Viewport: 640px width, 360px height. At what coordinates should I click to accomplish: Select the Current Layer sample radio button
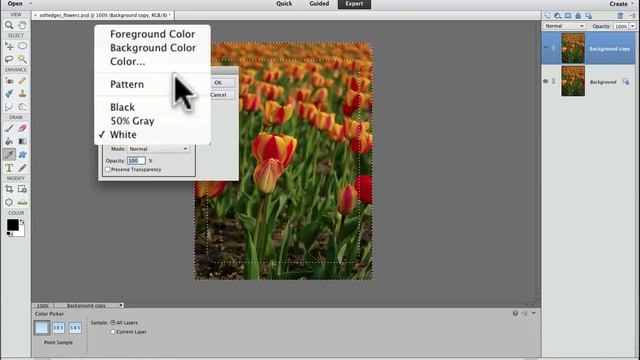pos(113,332)
